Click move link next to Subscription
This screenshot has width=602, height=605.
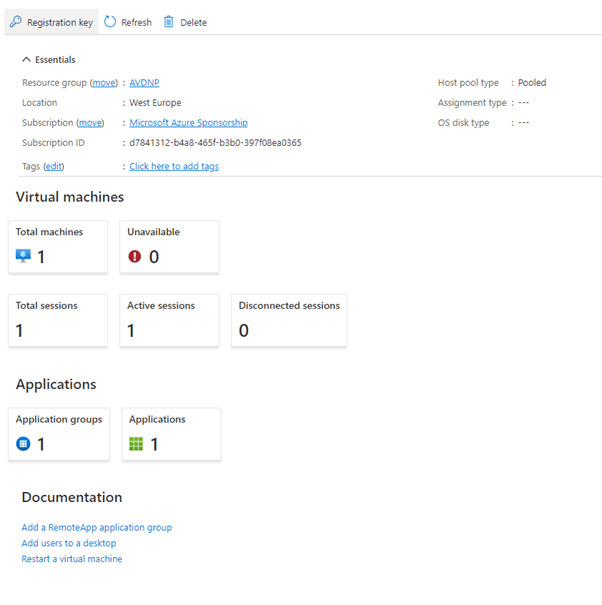pyautogui.click(x=90, y=123)
